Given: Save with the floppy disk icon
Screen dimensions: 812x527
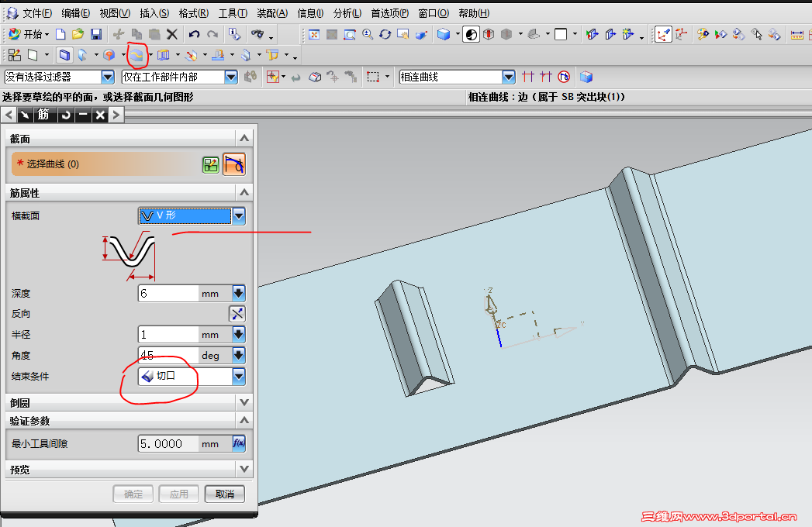Looking at the screenshot, I should coord(96,34).
